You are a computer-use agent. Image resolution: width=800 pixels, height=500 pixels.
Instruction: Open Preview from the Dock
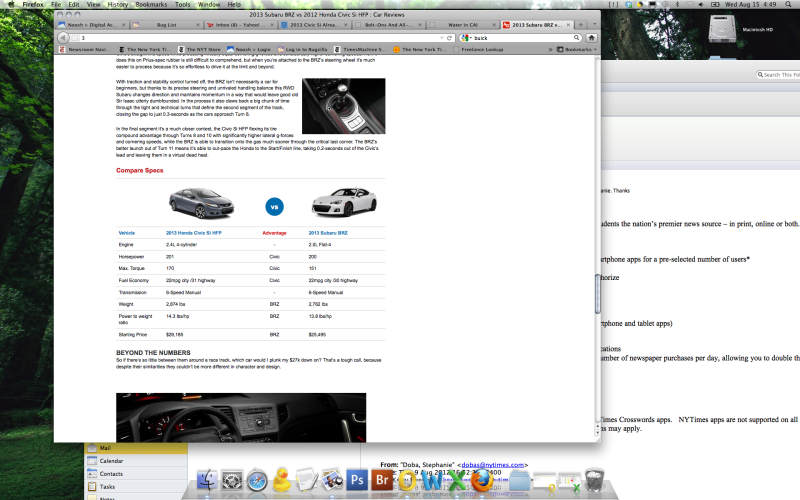pyautogui.click(x=332, y=480)
